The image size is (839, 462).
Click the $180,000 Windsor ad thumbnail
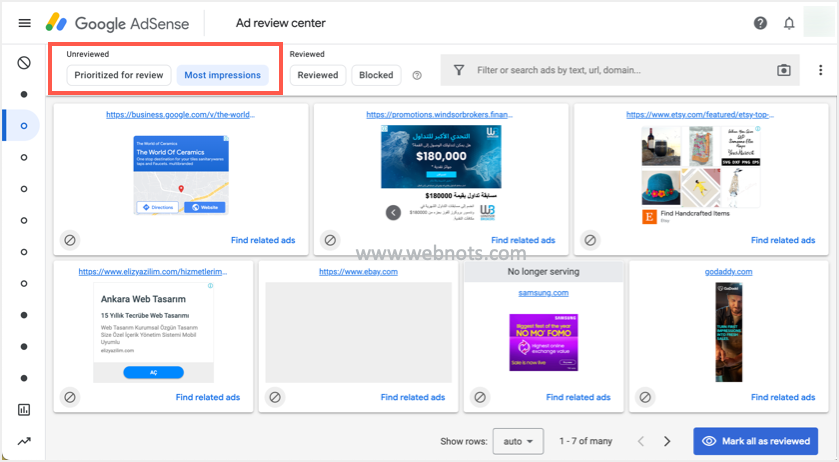441,156
